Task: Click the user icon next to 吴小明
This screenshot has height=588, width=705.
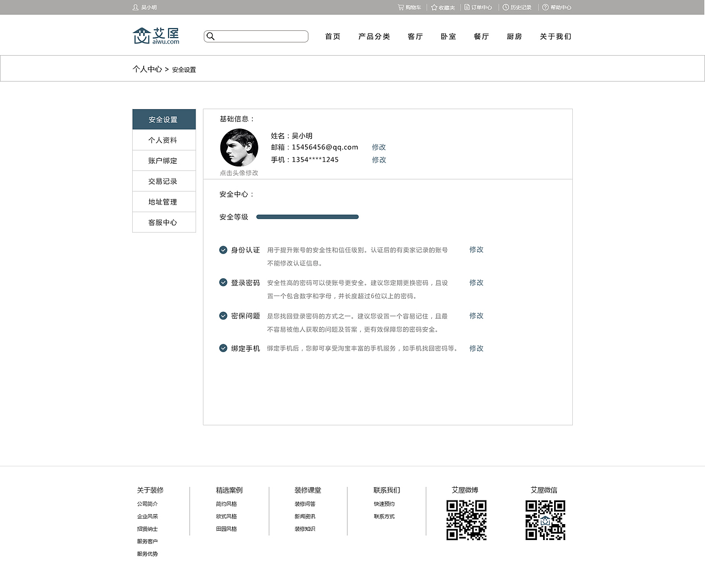Action: point(135,7)
